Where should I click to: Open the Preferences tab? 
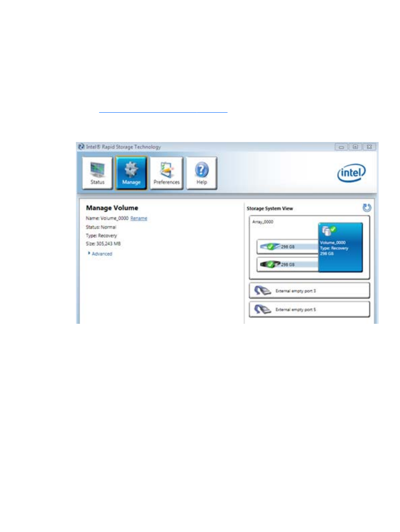tap(166, 173)
